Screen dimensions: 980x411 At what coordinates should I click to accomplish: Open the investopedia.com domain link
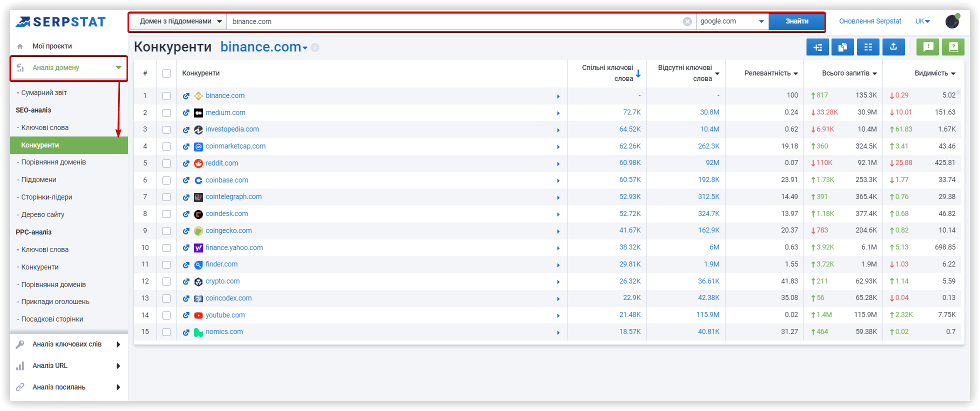pyautogui.click(x=232, y=129)
